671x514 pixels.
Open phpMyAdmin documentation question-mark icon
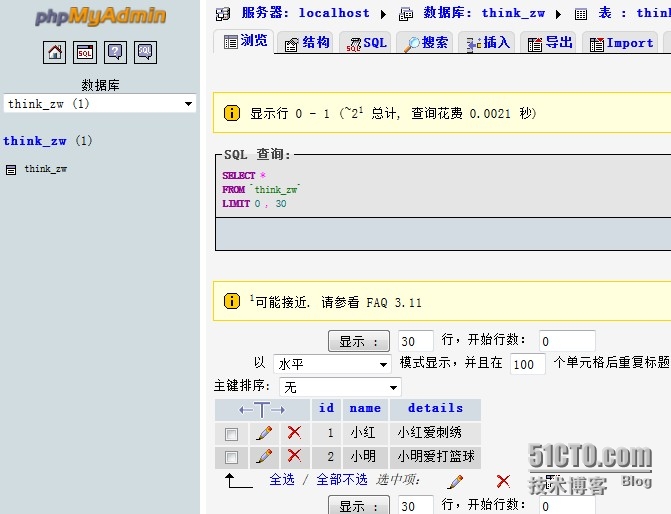coord(115,52)
